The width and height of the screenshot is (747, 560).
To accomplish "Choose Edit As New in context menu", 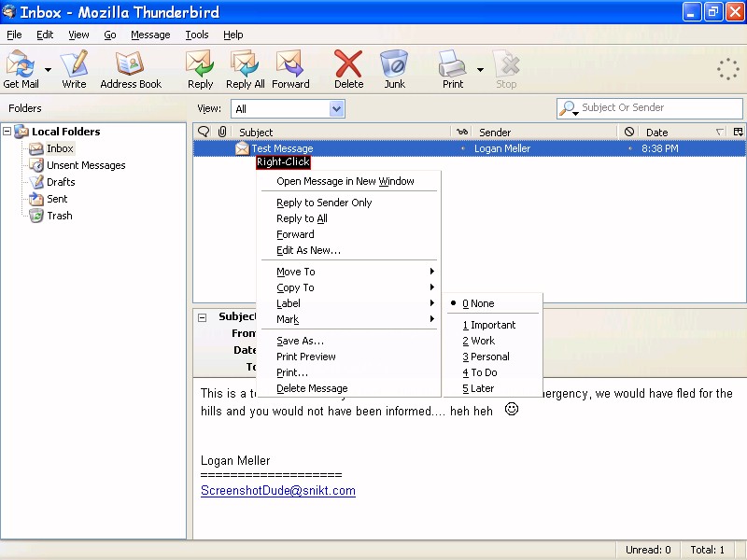I will 348,250.
